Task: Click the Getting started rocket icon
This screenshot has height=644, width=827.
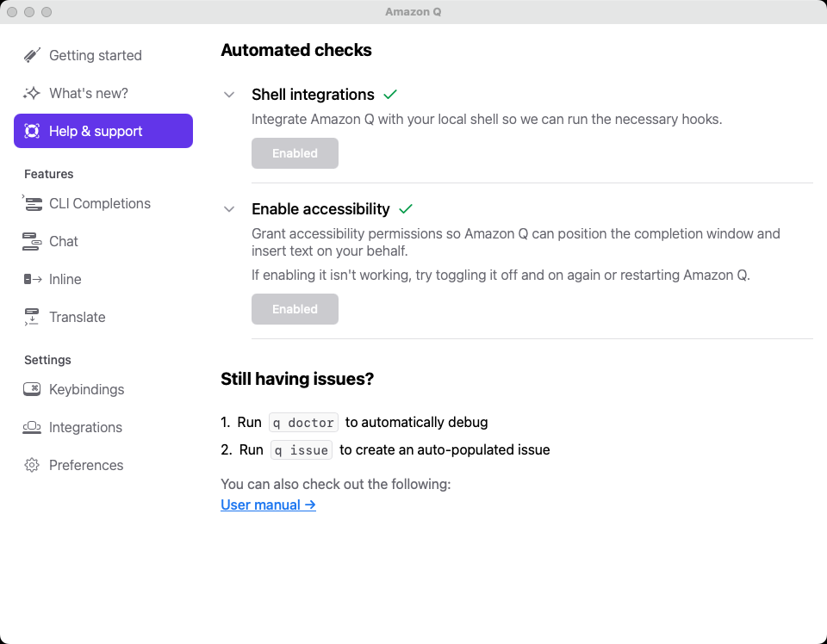Action: pyautogui.click(x=32, y=55)
